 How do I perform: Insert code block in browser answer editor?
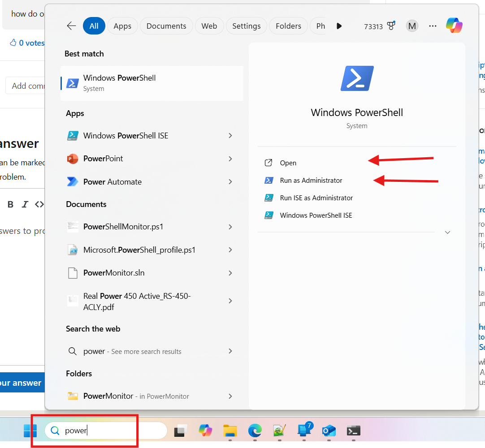[39, 204]
